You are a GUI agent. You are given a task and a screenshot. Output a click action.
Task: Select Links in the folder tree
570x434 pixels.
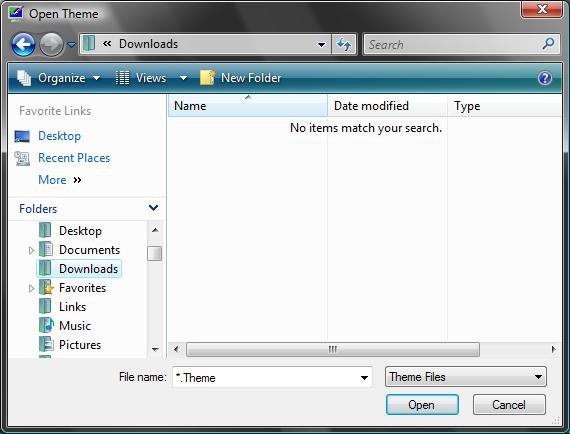(73, 307)
